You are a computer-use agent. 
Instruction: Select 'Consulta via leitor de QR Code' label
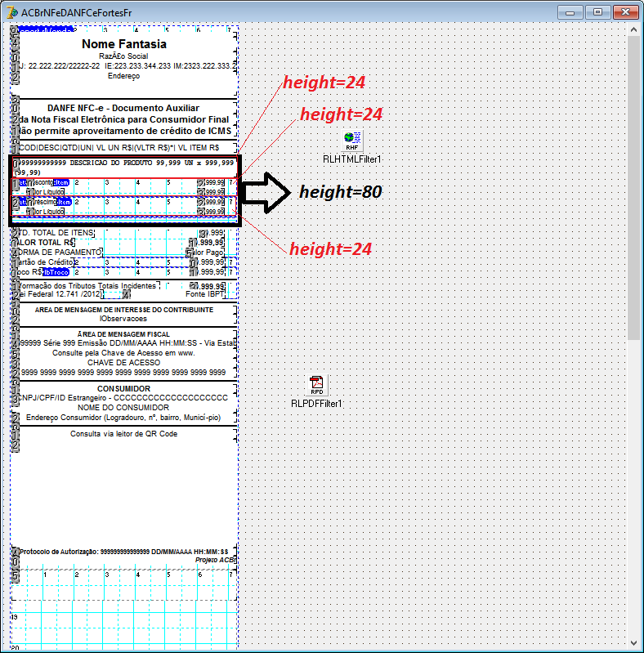123,434
